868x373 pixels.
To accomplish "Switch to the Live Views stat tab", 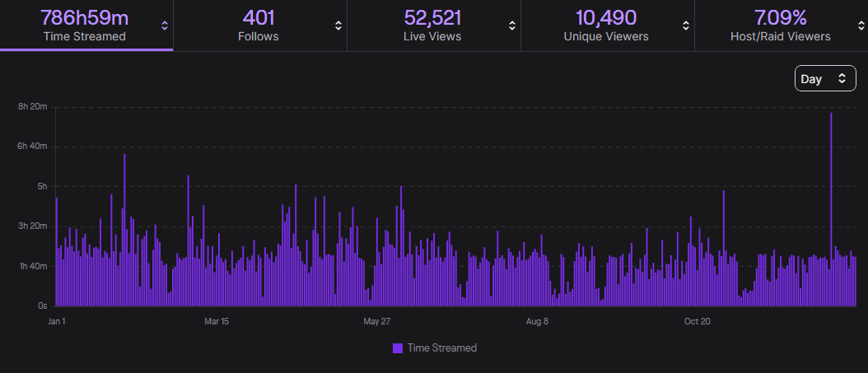I will click(x=432, y=25).
